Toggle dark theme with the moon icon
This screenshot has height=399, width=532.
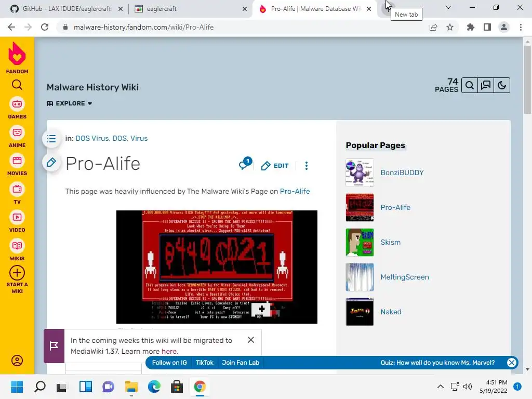tap(502, 85)
